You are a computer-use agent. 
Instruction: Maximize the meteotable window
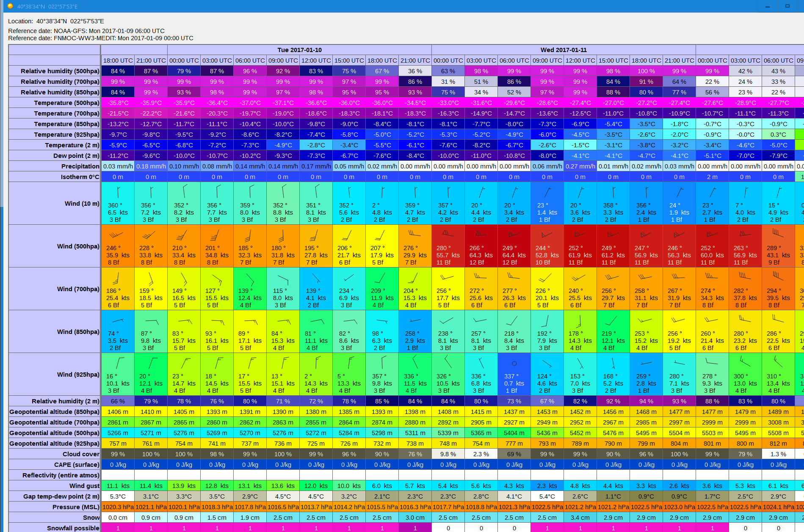[x=787, y=6]
